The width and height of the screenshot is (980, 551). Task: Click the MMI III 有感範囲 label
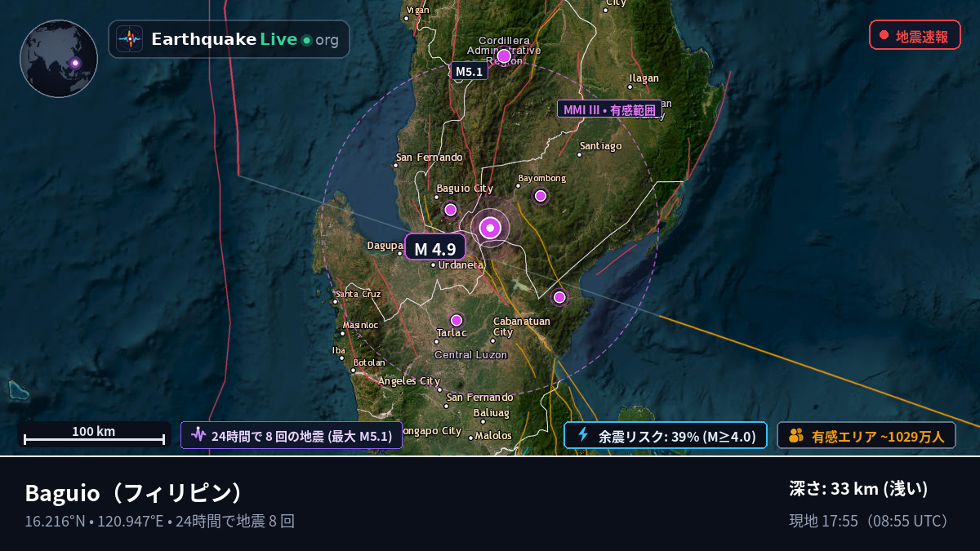tap(609, 109)
